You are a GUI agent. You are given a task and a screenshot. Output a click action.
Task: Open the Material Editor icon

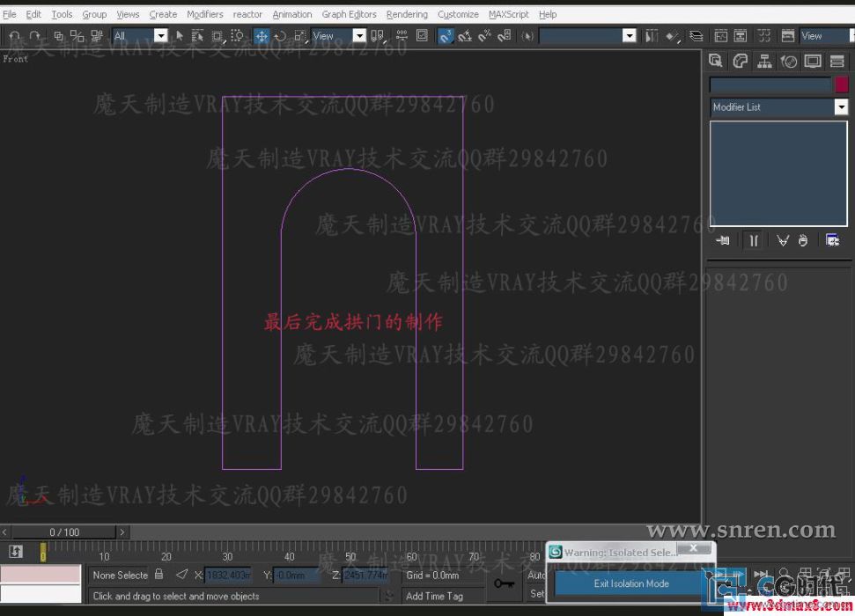tap(764, 36)
